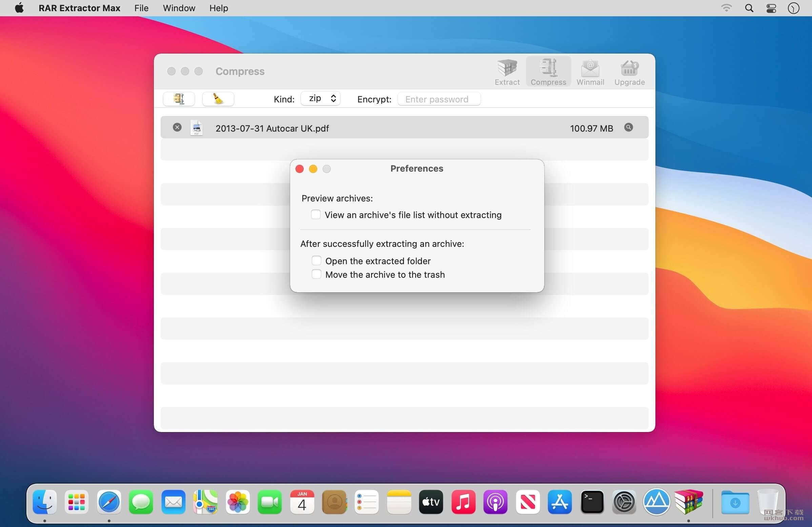812x527 pixels.
Task: Click the 100.97 MB file size
Action: (x=591, y=128)
